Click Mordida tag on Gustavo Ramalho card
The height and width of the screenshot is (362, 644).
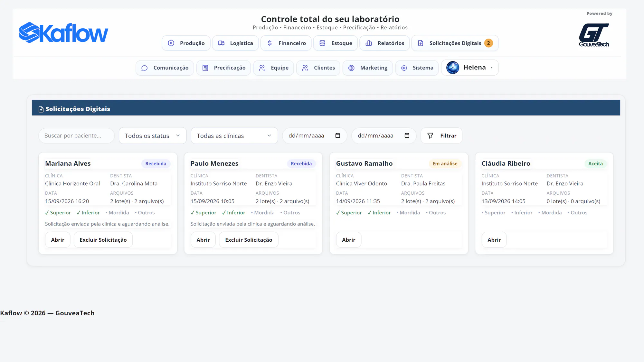pos(408,213)
